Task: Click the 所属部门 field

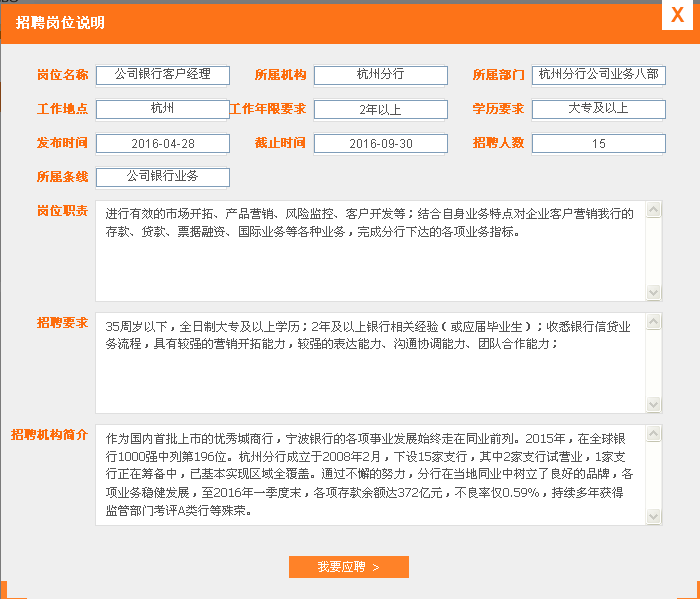Action: pos(598,75)
